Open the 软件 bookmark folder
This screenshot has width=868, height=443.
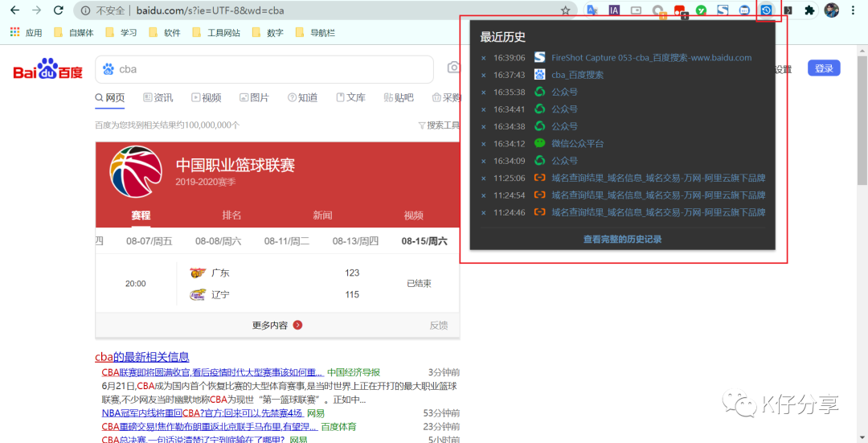click(165, 33)
